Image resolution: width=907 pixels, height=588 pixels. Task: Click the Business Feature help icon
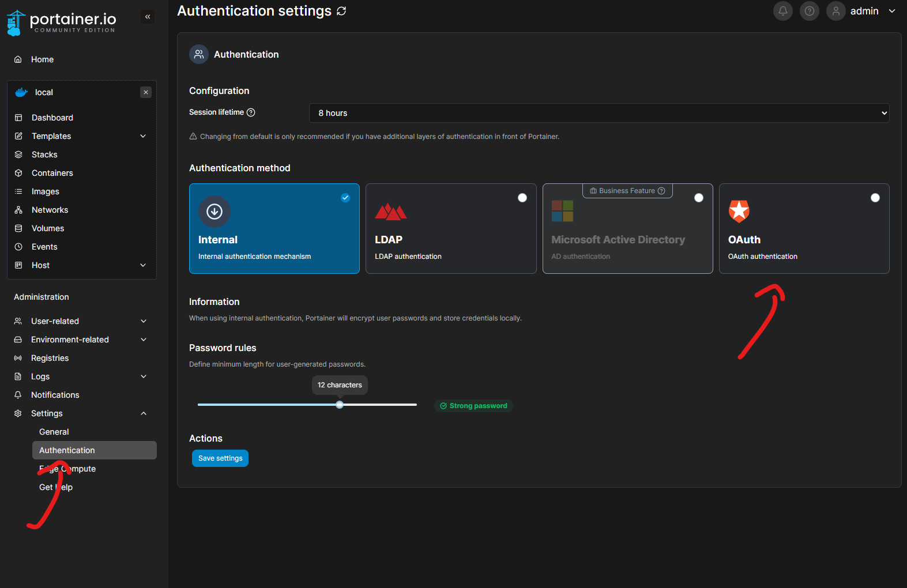coord(661,191)
